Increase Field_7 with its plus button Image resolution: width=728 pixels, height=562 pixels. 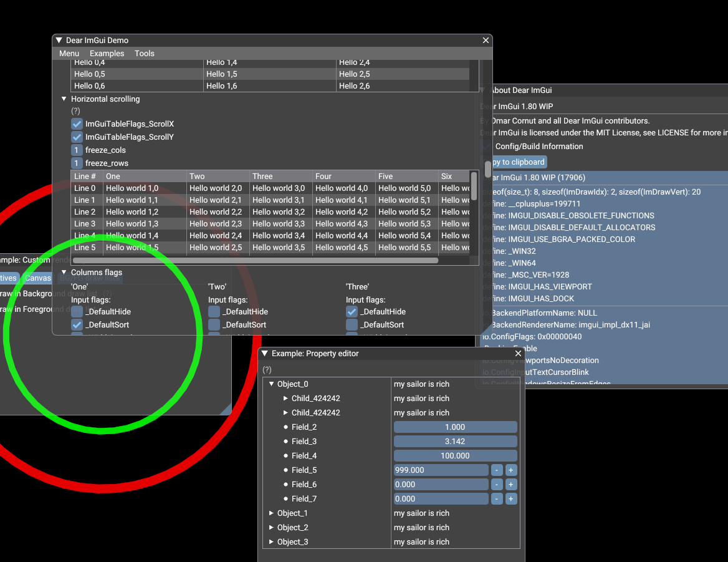pyautogui.click(x=510, y=499)
